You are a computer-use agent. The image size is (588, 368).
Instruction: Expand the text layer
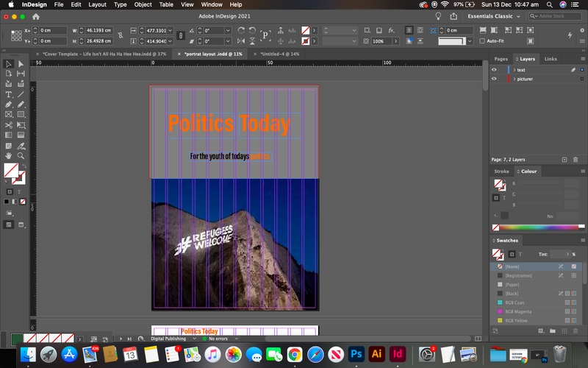click(x=514, y=70)
